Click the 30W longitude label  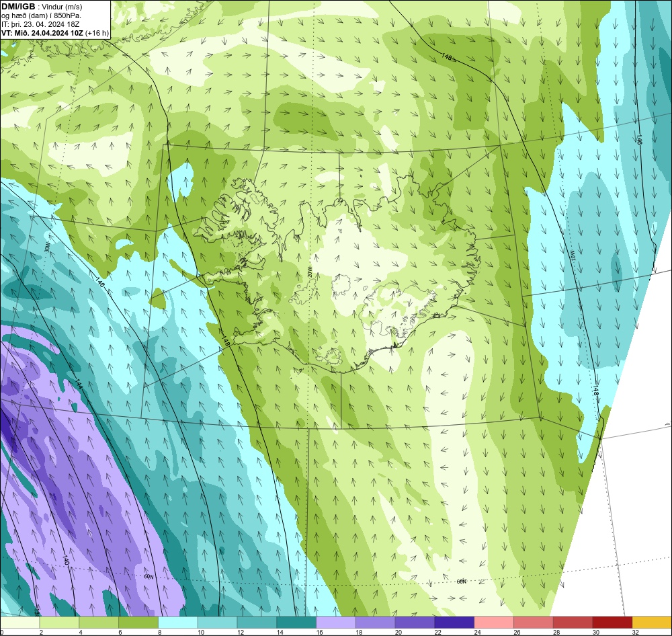47,248
